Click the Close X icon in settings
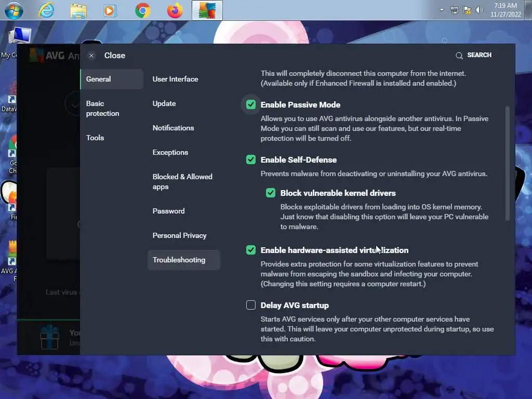 91,55
